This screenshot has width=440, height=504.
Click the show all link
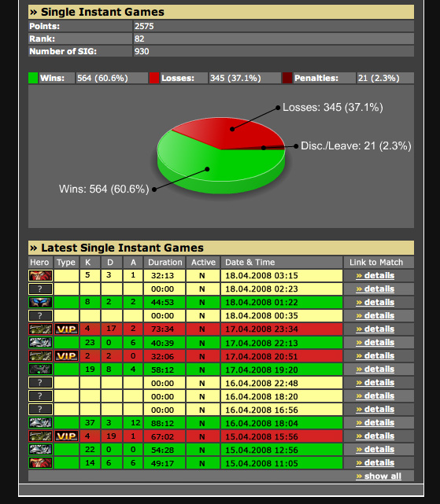pos(379,476)
